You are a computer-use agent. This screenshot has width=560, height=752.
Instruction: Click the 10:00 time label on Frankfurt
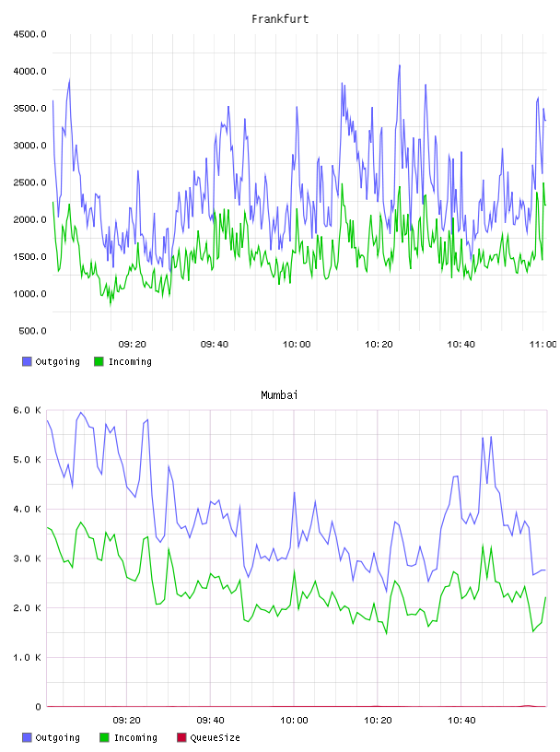coord(297,345)
